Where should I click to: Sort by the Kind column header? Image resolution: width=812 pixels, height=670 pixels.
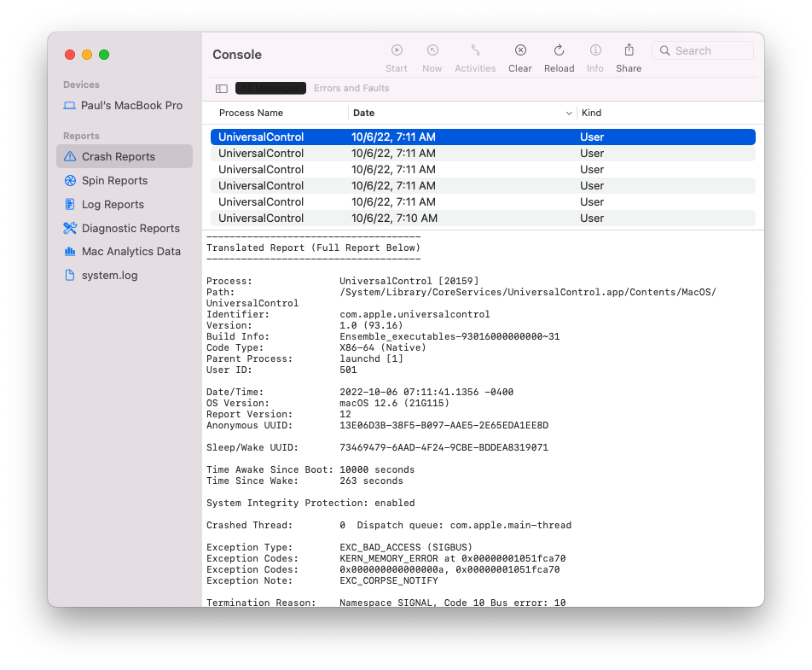[591, 113]
